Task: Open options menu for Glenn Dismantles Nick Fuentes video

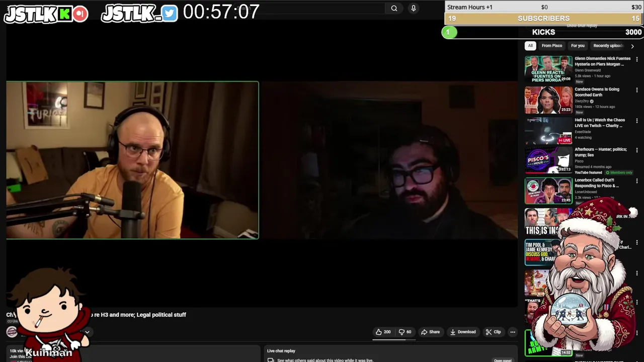Action: 637,59
